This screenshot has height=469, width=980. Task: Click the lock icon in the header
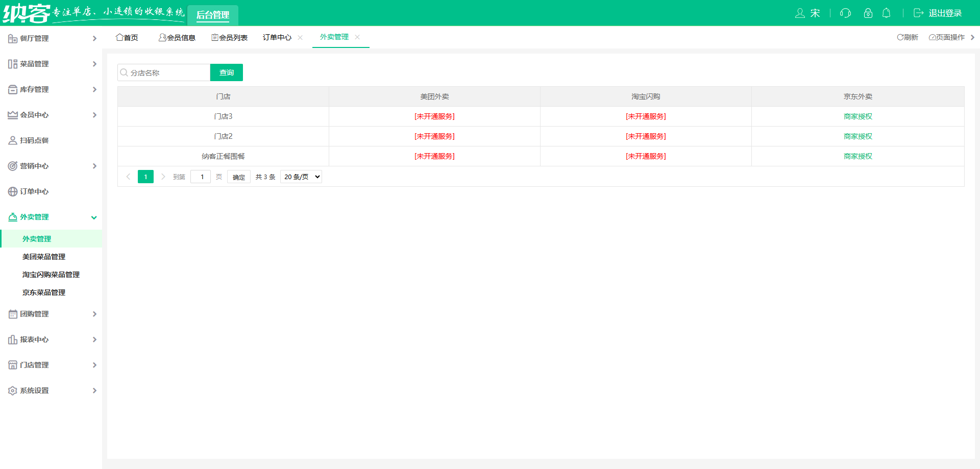tap(868, 13)
